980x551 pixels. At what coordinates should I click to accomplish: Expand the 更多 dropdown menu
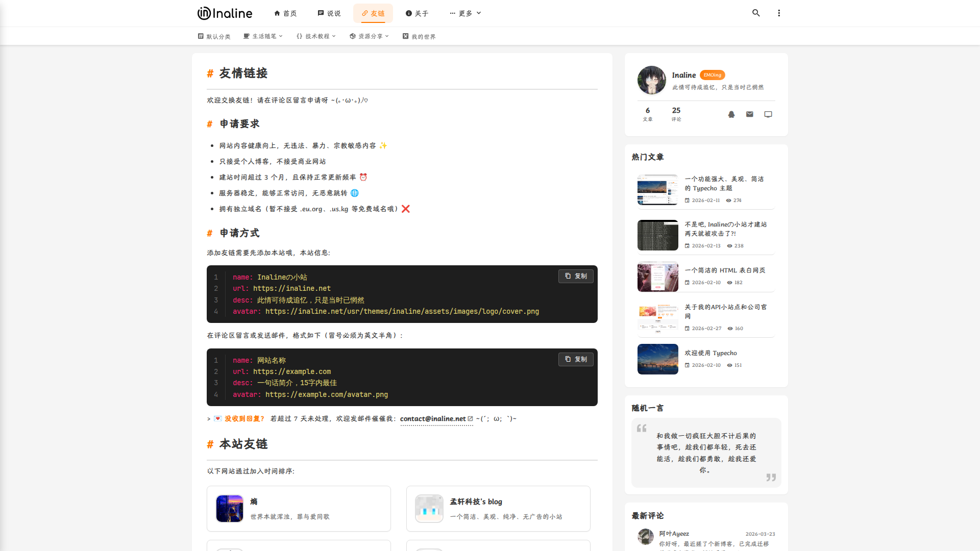[465, 13]
